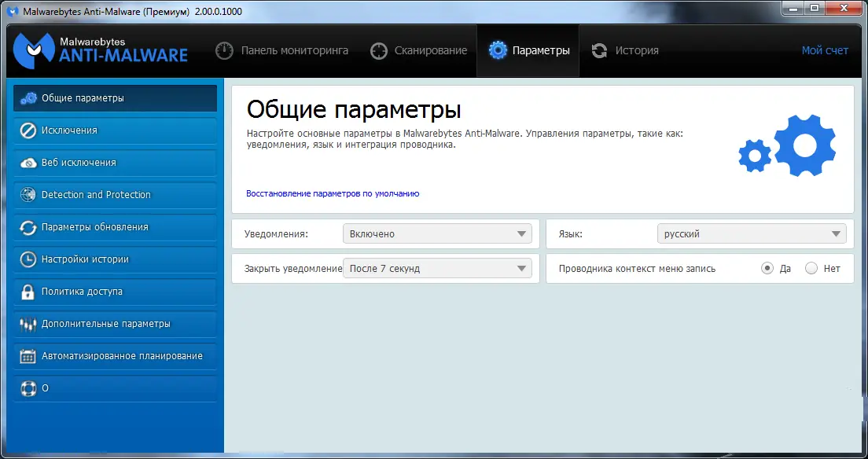The width and height of the screenshot is (868, 459).
Task: Open Дополнительные параметры section
Action: pyautogui.click(x=115, y=324)
